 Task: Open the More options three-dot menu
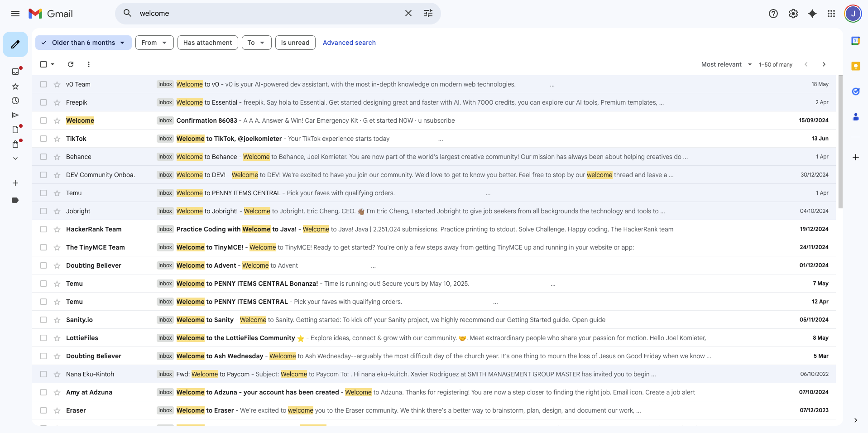89,64
